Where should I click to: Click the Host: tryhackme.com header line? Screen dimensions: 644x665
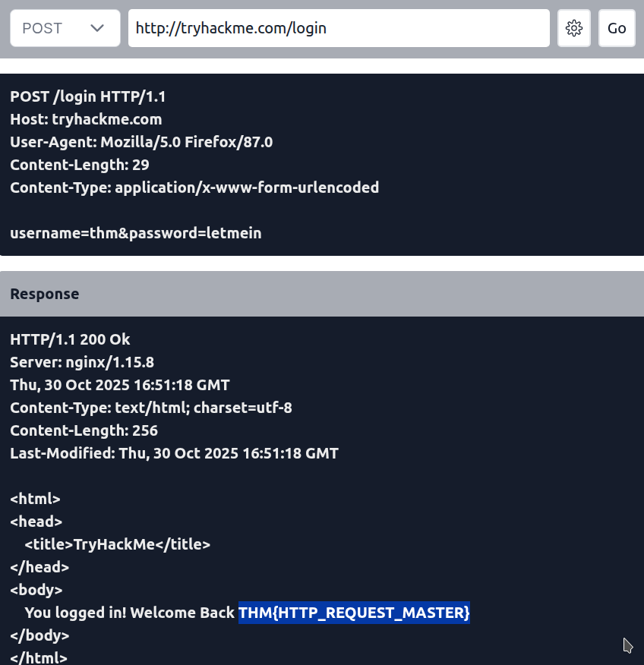pyautogui.click(x=86, y=119)
